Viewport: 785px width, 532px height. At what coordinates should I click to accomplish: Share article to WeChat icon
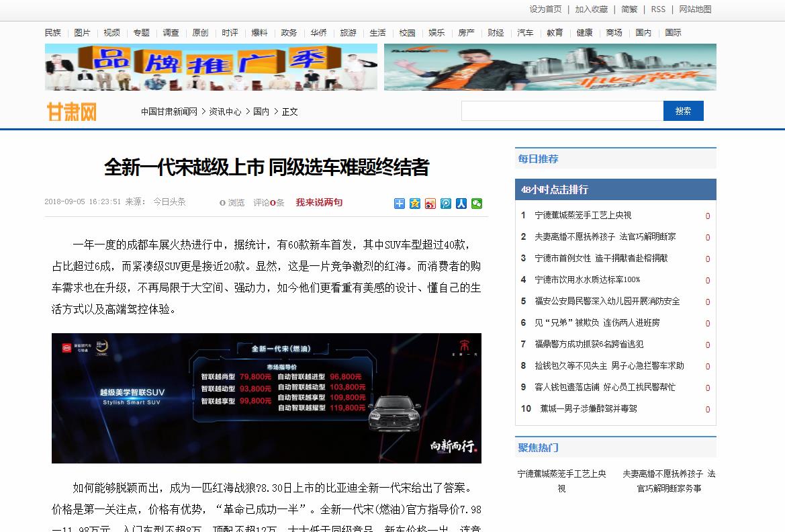click(x=477, y=204)
